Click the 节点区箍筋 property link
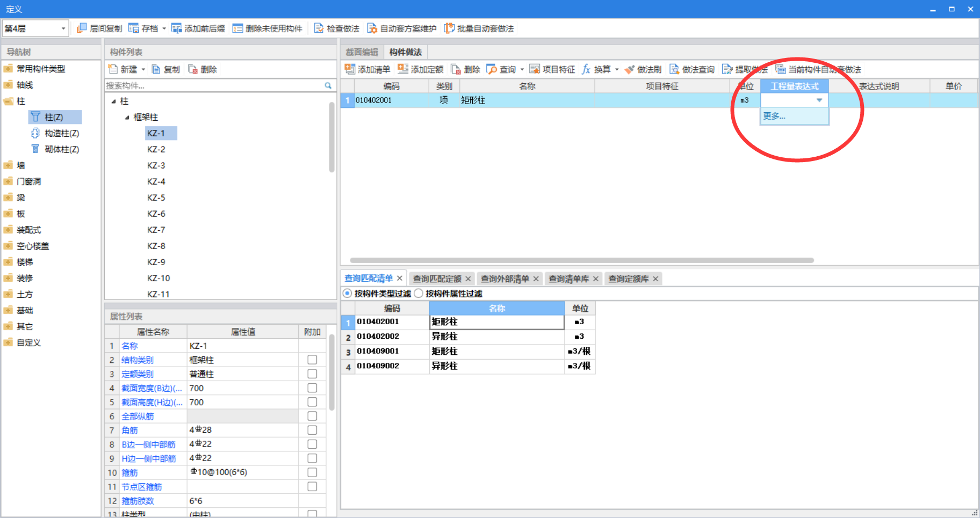The image size is (980, 518). 142,487
